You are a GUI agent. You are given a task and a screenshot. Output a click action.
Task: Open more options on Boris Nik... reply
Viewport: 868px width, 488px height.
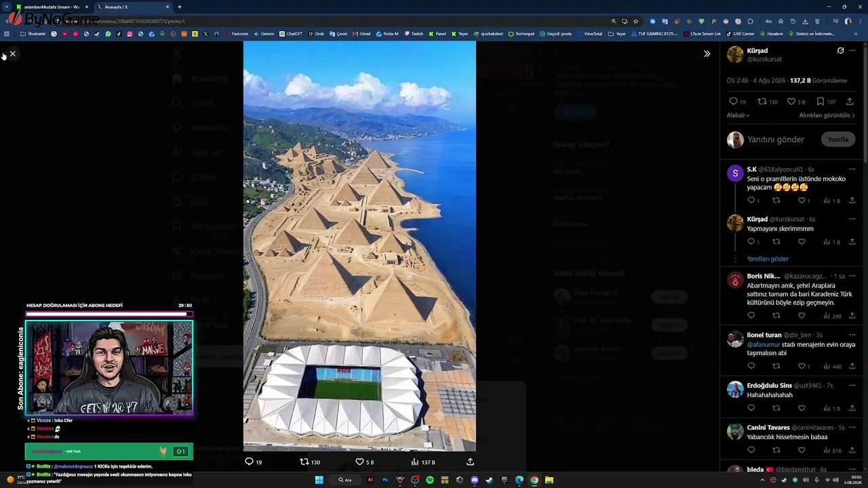tap(852, 276)
